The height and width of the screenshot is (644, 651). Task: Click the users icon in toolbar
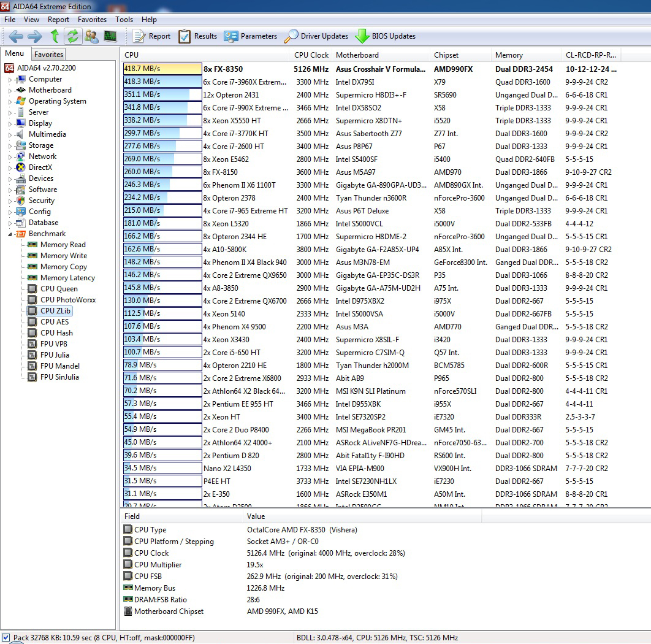coord(91,37)
